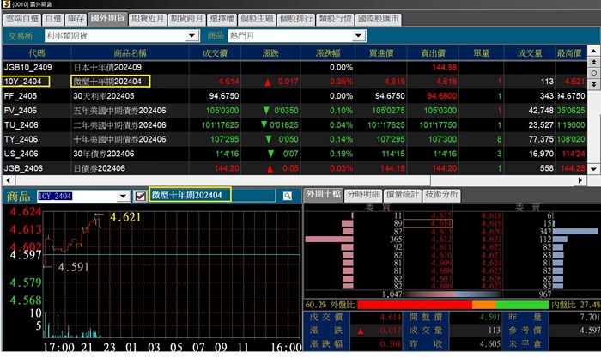Viewport: 601px width, 364px height.
Task: Click the app icon in the title bar
Action: pyautogui.click(x=5, y=5)
